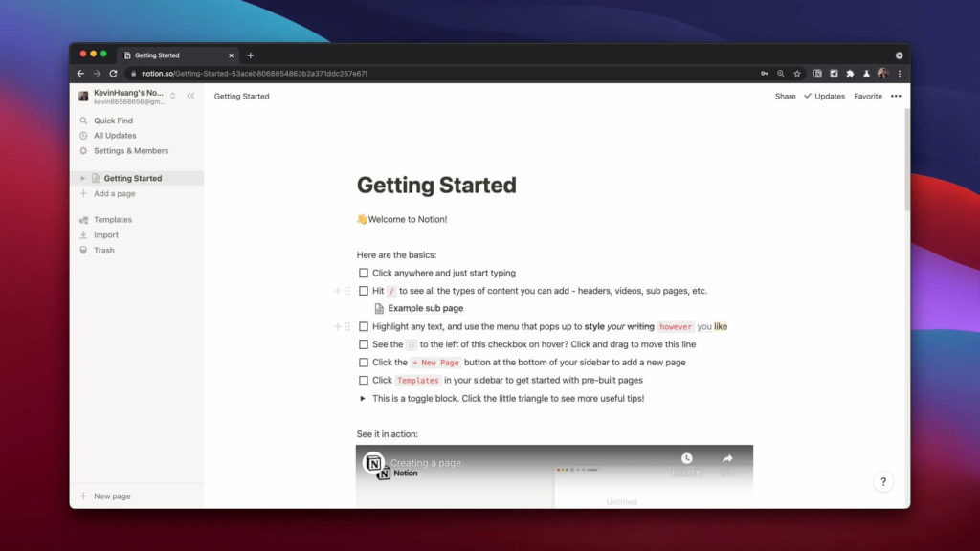Click the Getting Started page title
Viewport: 980px width, 551px height.
click(x=436, y=185)
